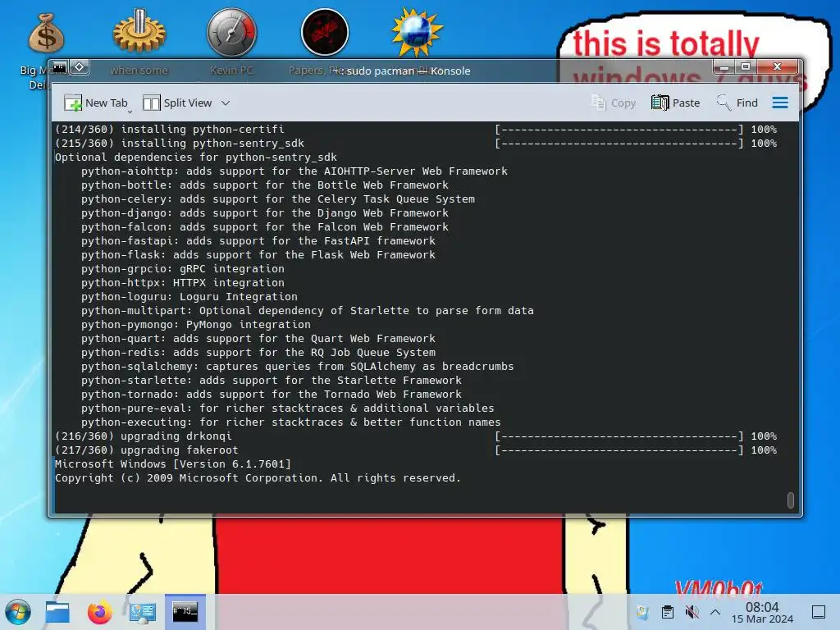Image resolution: width=840 pixels, height=630 pixels.
Task: Expand the hidden system tray icons
Action: [715, 612]
